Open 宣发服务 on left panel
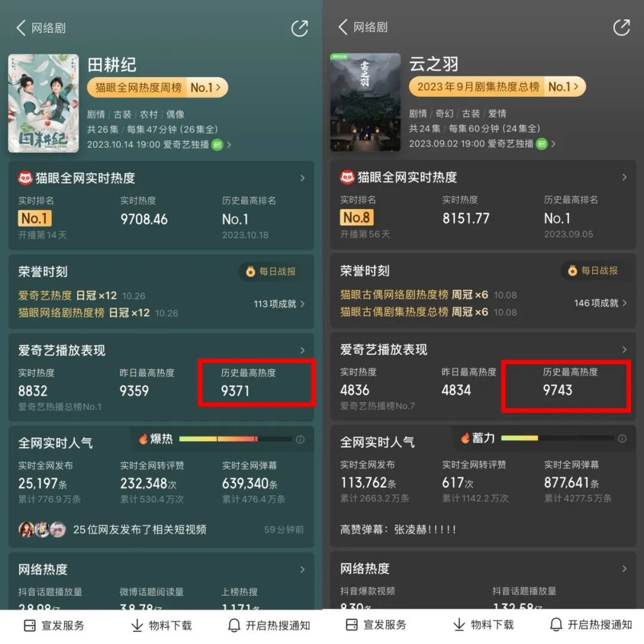This screenshot has width=644, height=644. coord(54,626)
